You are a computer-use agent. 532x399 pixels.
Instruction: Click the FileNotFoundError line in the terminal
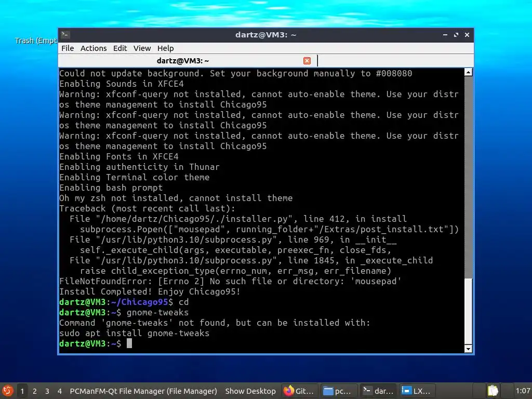[230, 281]
